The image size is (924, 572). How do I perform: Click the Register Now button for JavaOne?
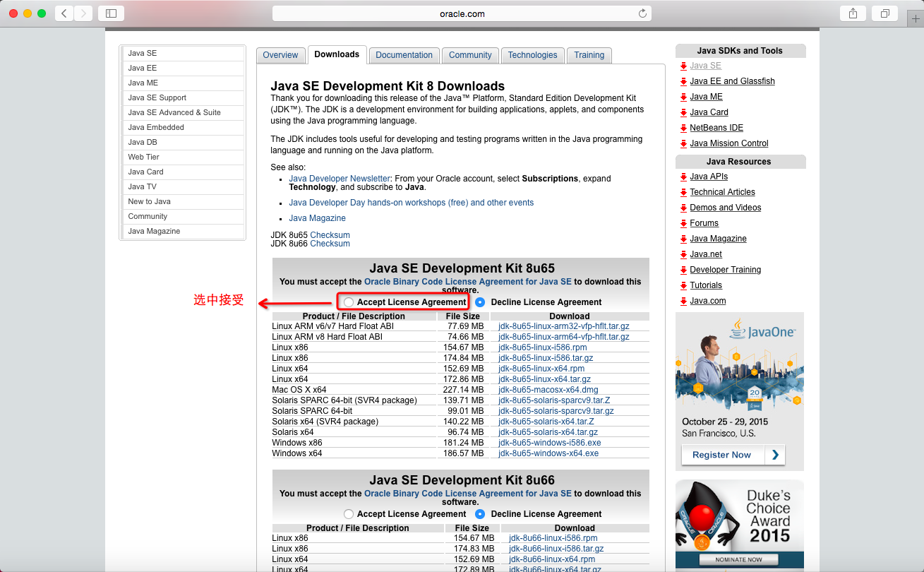(x=733, y=455)
